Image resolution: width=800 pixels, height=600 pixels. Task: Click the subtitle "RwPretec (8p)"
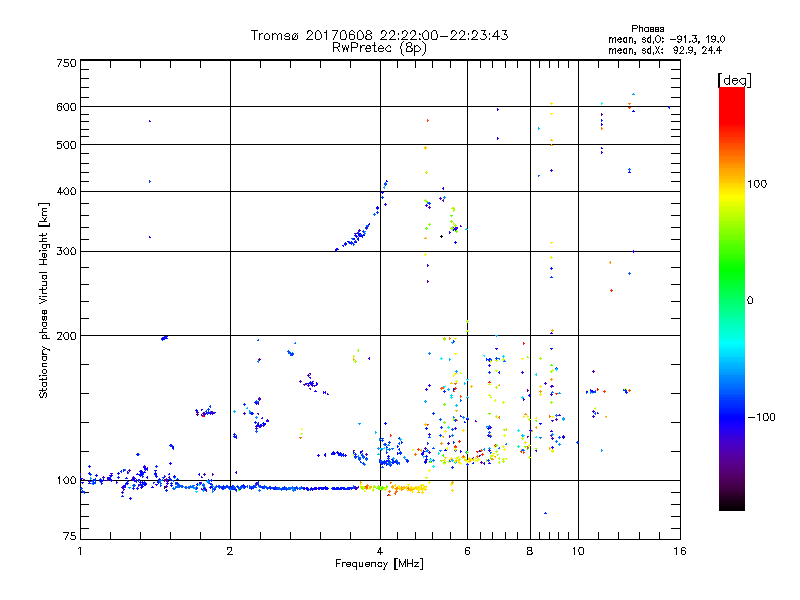tap(379, 48)
